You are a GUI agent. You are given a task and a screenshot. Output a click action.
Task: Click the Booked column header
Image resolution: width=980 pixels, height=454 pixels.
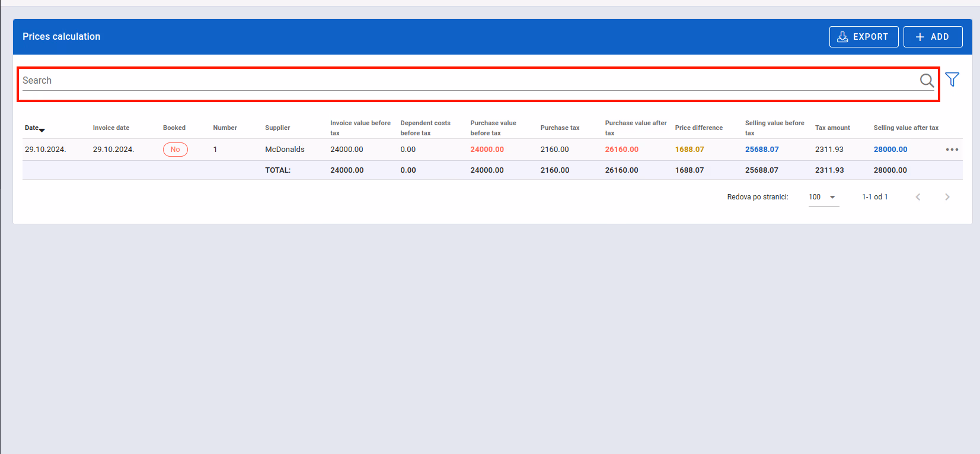(174, 128)
